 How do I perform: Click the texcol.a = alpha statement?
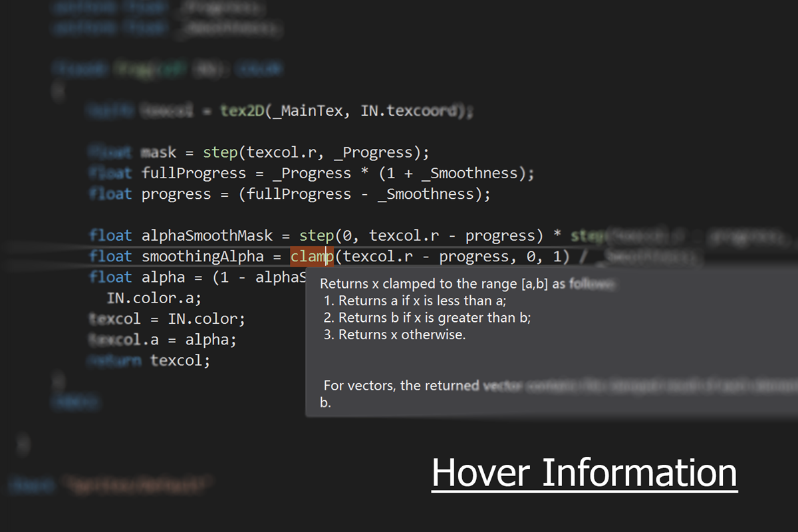pyautogui.click(x=163, y=339)
